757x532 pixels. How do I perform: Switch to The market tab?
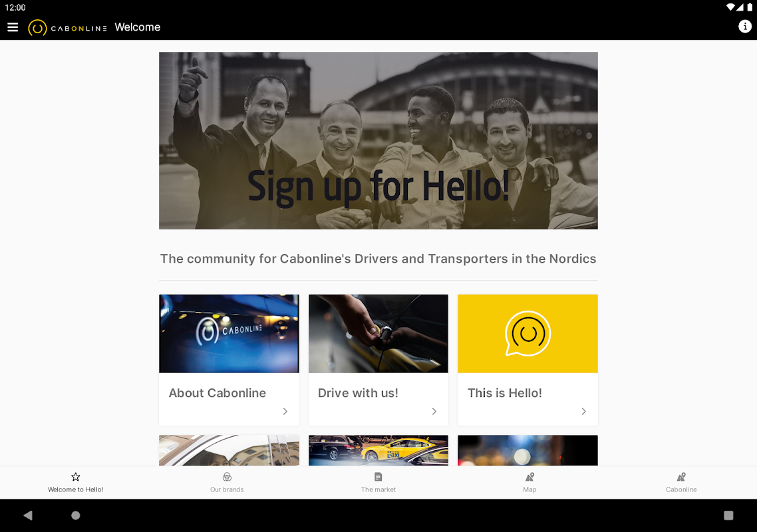point(378,482)
